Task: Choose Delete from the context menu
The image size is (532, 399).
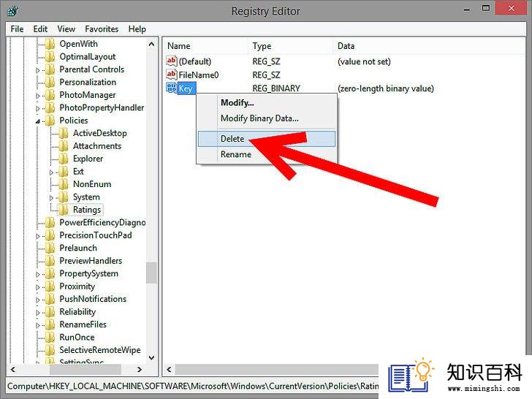Action: [x=267, y=139]
